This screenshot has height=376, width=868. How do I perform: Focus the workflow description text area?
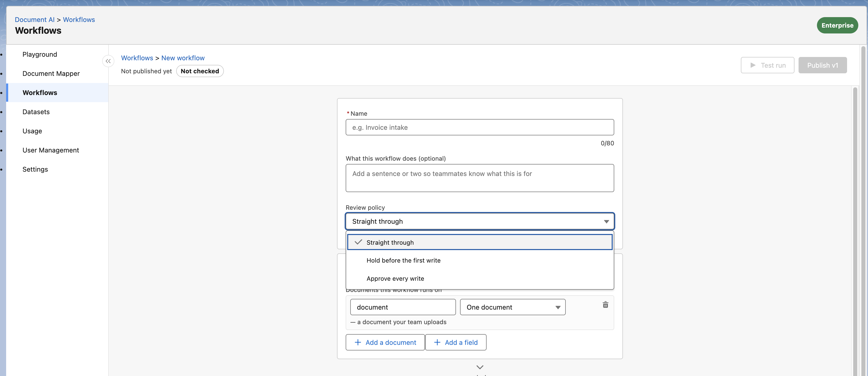(479, 178)
